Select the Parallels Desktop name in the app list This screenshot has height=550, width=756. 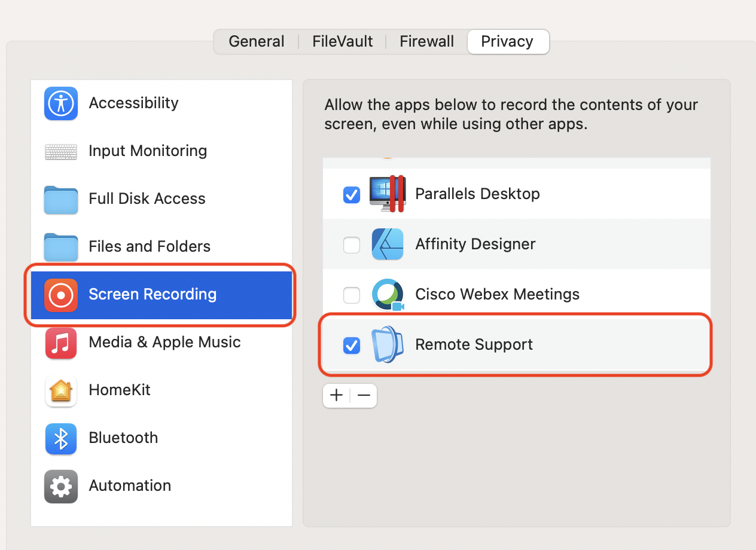[x=477, y=194]
